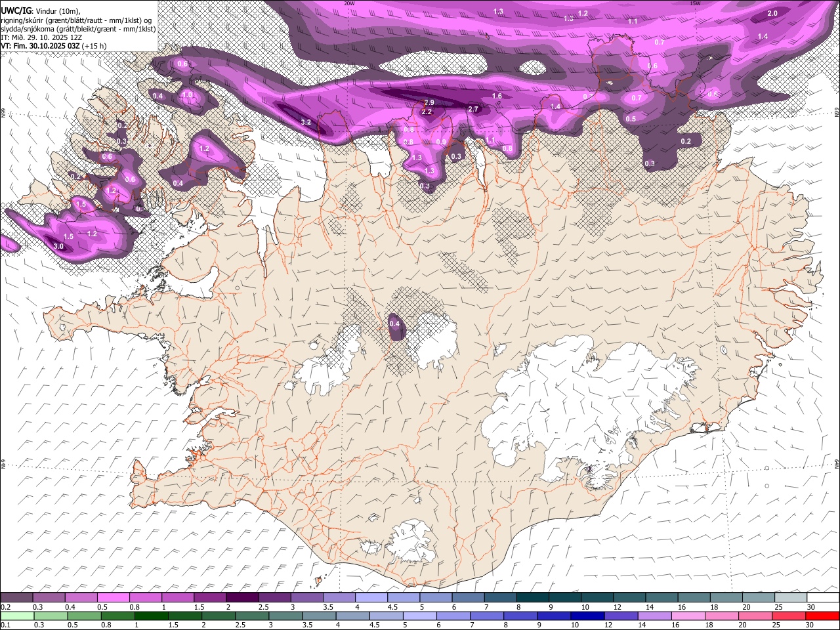Pick snow scale darkest purple swatch 2 to 2.5
840x630 pixels.
coord(242,598)
